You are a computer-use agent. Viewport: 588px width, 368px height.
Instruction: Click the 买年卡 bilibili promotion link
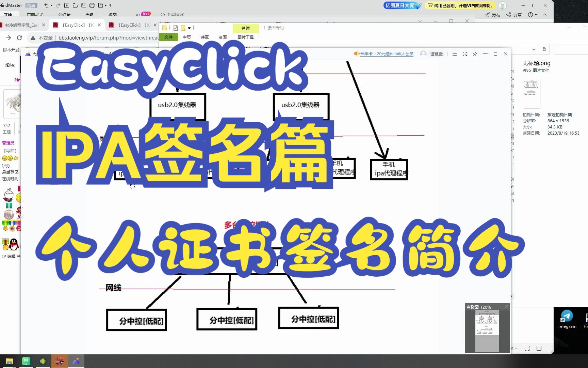click(387, 54)
